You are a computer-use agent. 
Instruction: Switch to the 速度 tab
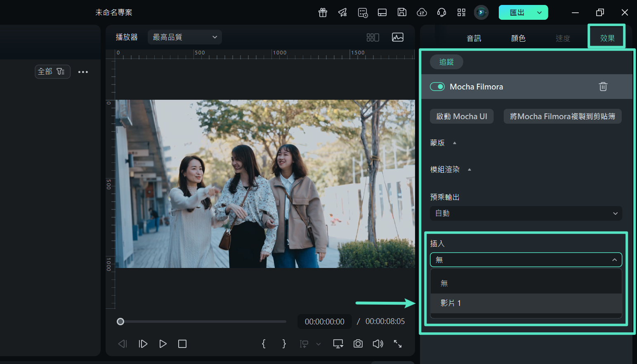[563, 38]
